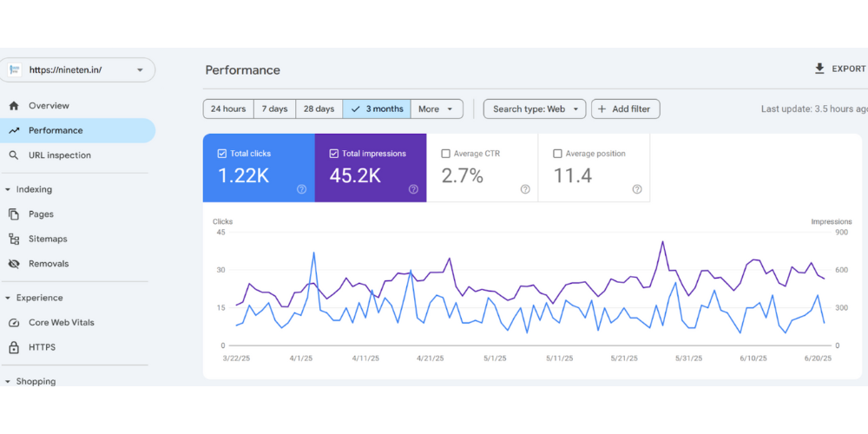Click the URL inspection magnifier icon
The height and width of the screenshot is (434, 868).
(x=14, y=155)
